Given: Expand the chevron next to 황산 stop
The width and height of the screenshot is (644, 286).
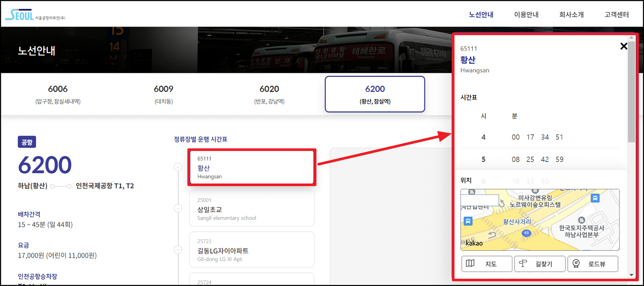Looking at the screenshot, I should click(x=178, y=167).
